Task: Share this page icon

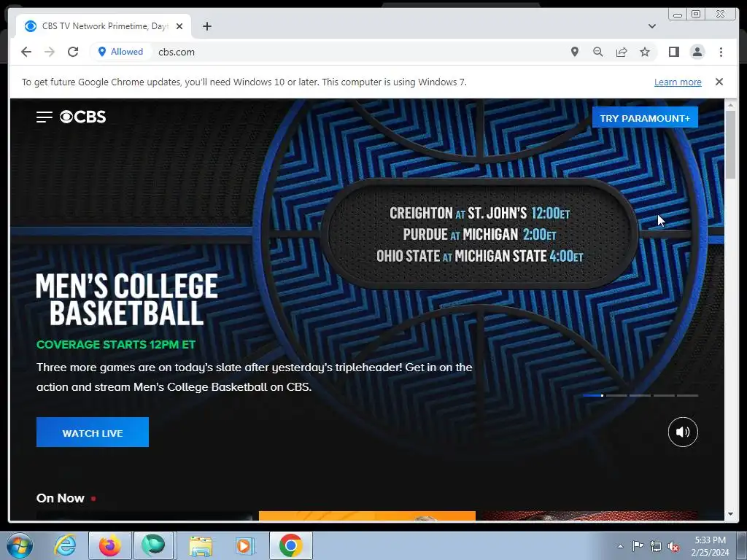Action: point(622,52)
